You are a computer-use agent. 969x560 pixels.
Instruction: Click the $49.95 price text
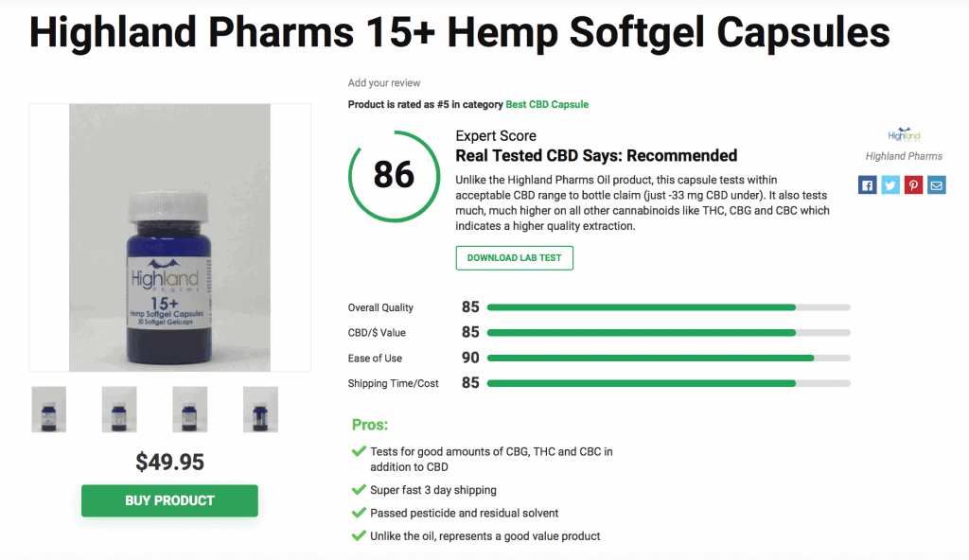169,463
